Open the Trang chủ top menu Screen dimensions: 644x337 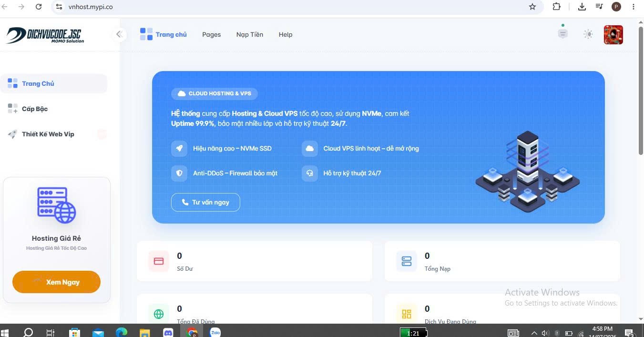pyautogui.click(x=163, y=34)
